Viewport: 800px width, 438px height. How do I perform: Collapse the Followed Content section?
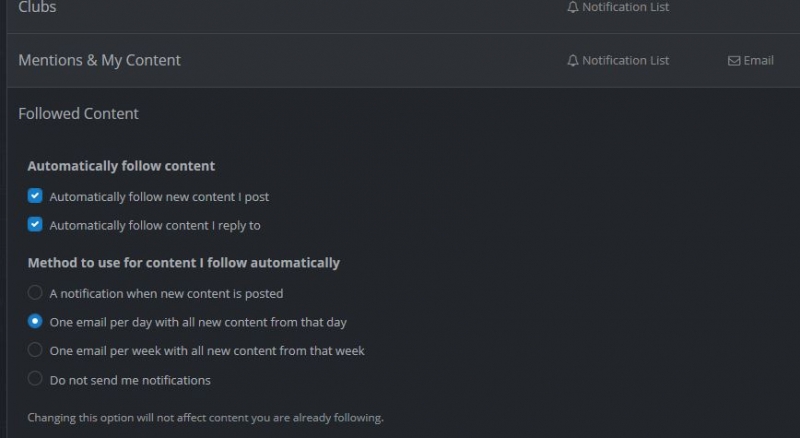[79, 113]
